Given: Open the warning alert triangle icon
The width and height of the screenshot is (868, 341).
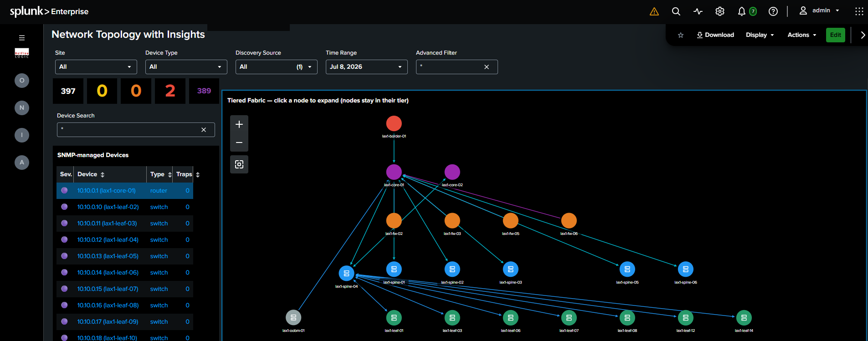Looking at the screenshot, I should [654, 11].
